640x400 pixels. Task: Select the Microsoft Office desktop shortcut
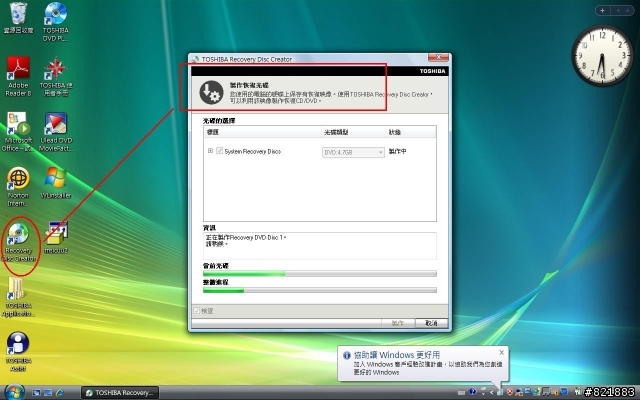pos(17,131)
